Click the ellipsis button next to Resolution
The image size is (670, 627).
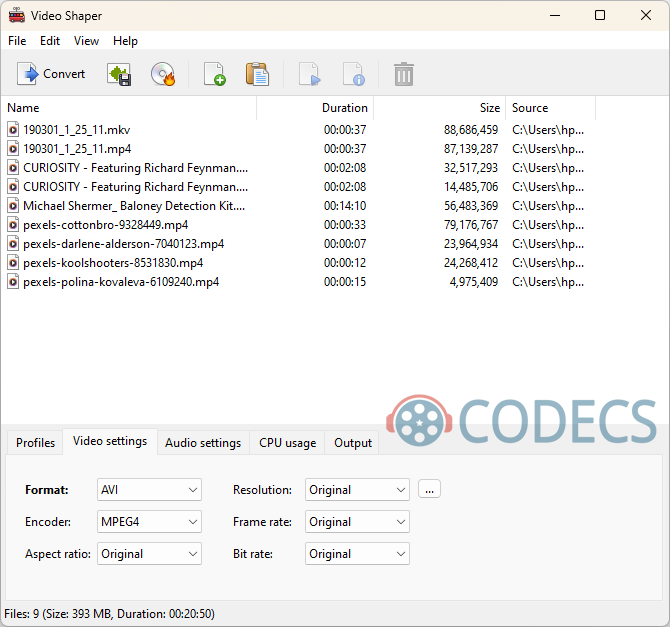[429, 489]
